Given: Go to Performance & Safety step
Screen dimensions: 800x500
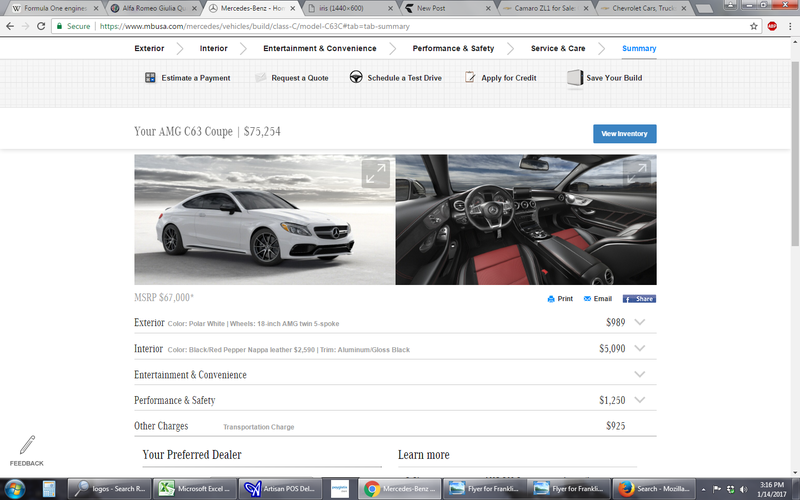Looking at the screenshot, I should pyautogui.click(x=453, y=48).
